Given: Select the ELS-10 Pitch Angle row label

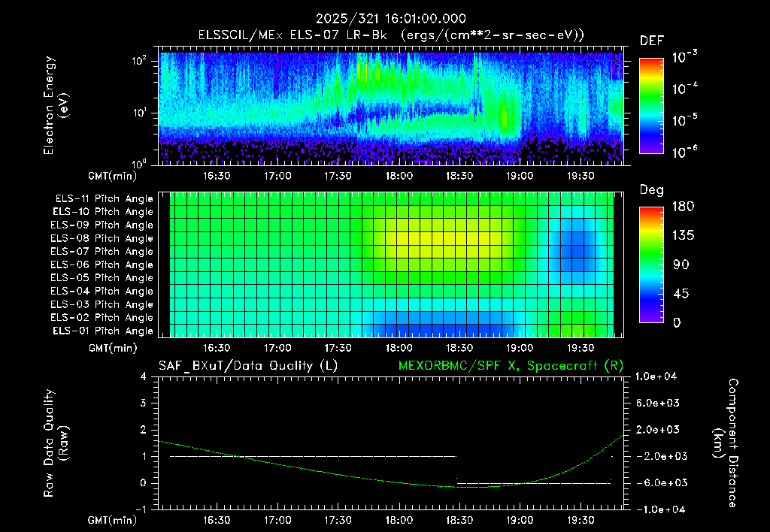Looking at the screenshot, I should (x=103, y=212).
